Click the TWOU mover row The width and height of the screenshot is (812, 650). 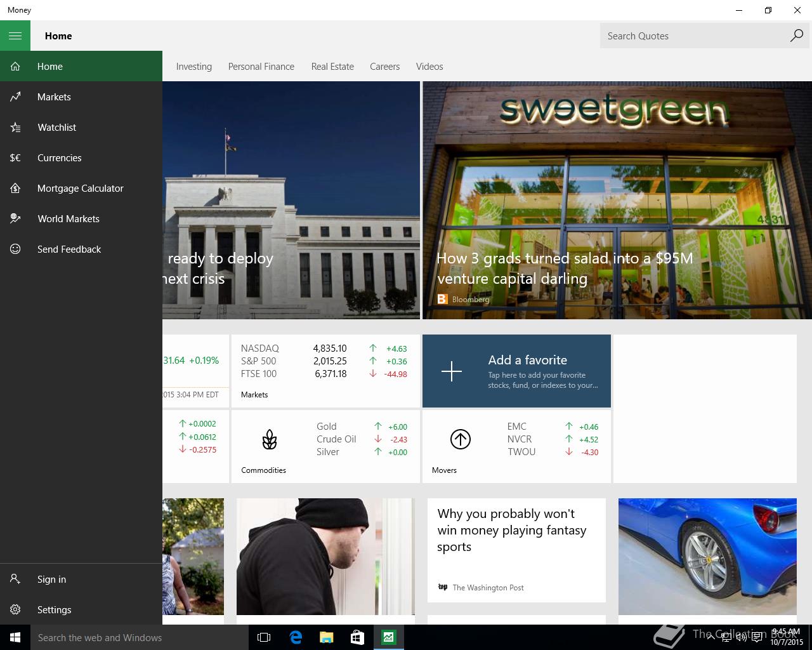(553, 451)
